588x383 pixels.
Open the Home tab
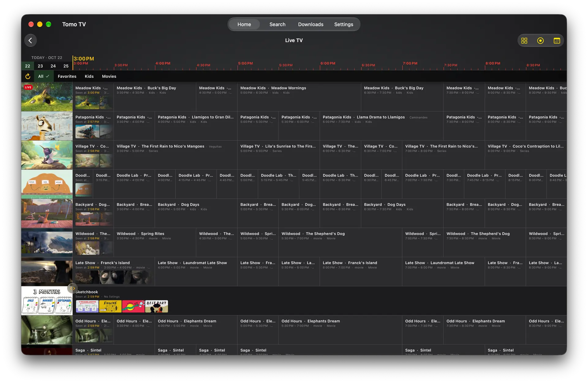coord(244,24)
